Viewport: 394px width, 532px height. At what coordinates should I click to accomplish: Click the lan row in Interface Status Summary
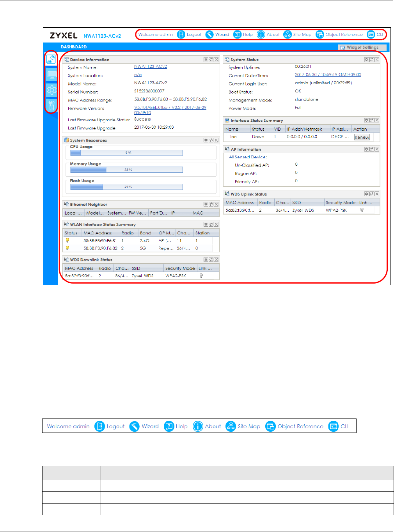(x=298, y=137)
